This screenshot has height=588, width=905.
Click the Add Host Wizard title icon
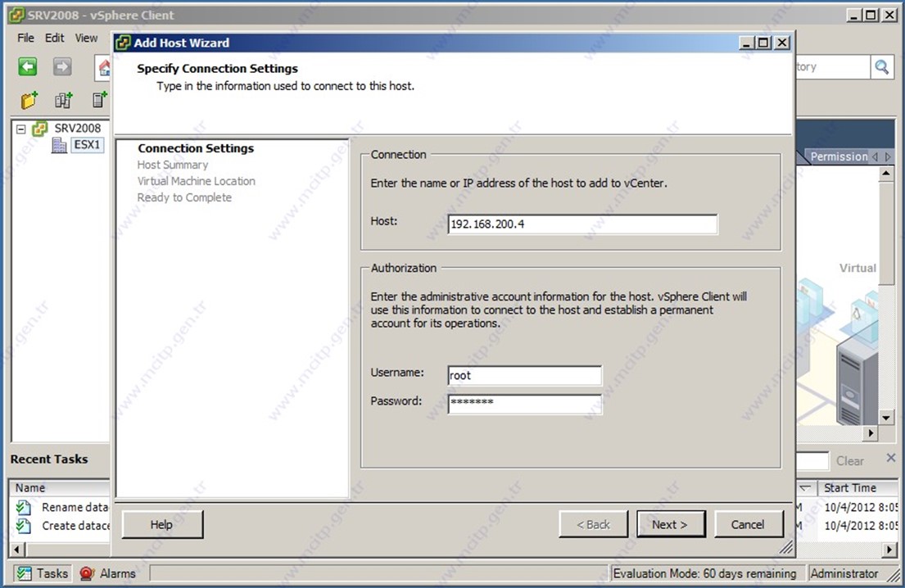(122, 43)
